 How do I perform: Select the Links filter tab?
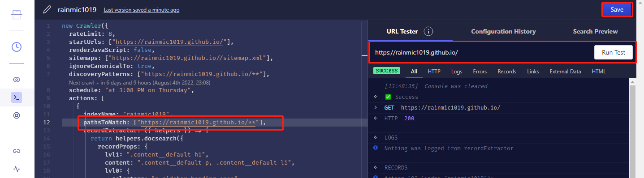(533, 72)
